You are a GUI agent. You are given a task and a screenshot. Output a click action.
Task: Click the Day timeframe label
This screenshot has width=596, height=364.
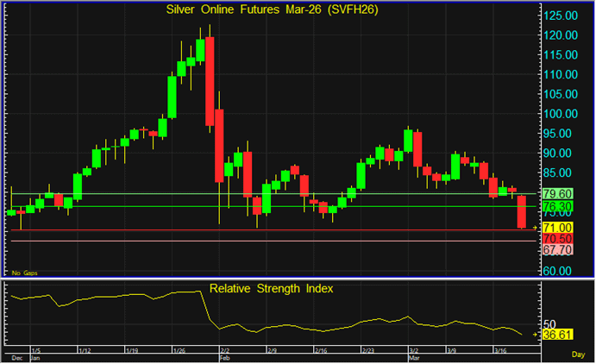pyautogui.click(x=578, y=355)
